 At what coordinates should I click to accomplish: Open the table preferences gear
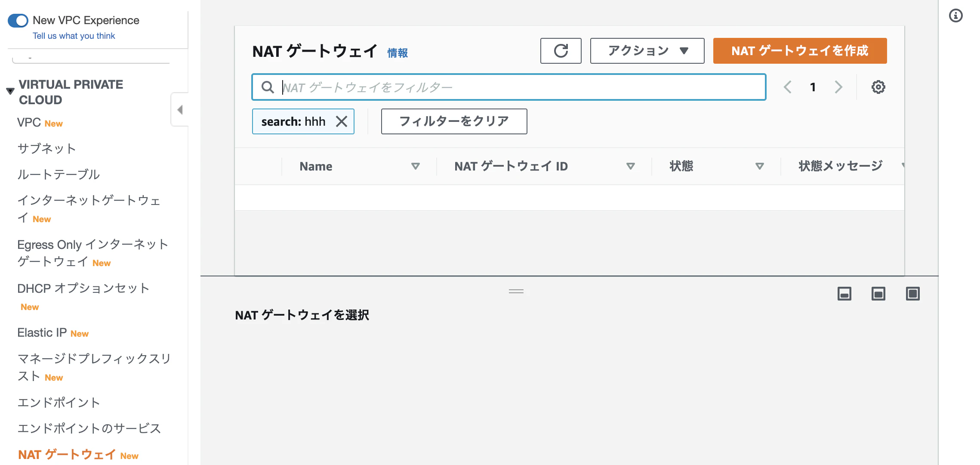click(878, 87)
